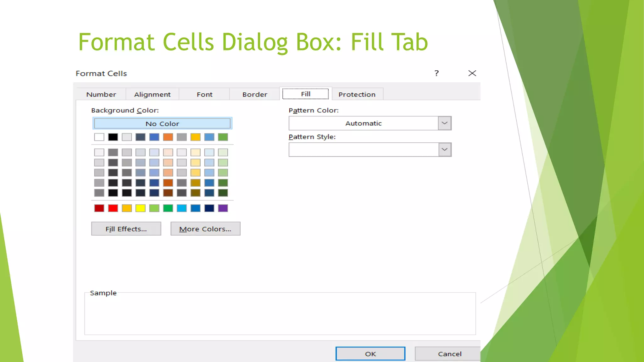Choose yellow in standard colors row
The width and height of the screenshot is (644, 362).
[140, 208]
